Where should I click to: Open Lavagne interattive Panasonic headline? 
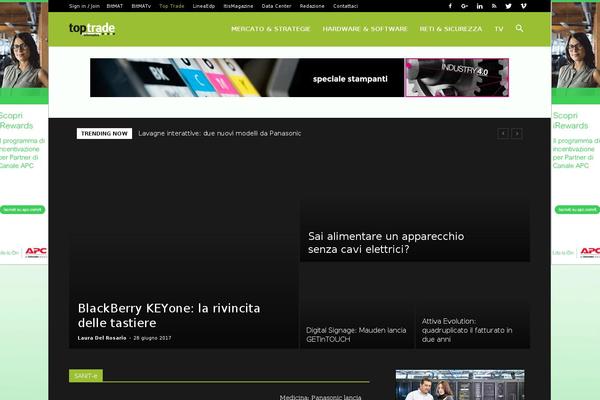click(x=220, y=133)
